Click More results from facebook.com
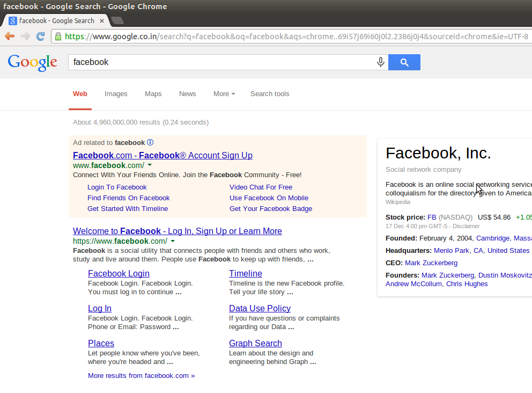532x393 pixels. tap(142, 376)
